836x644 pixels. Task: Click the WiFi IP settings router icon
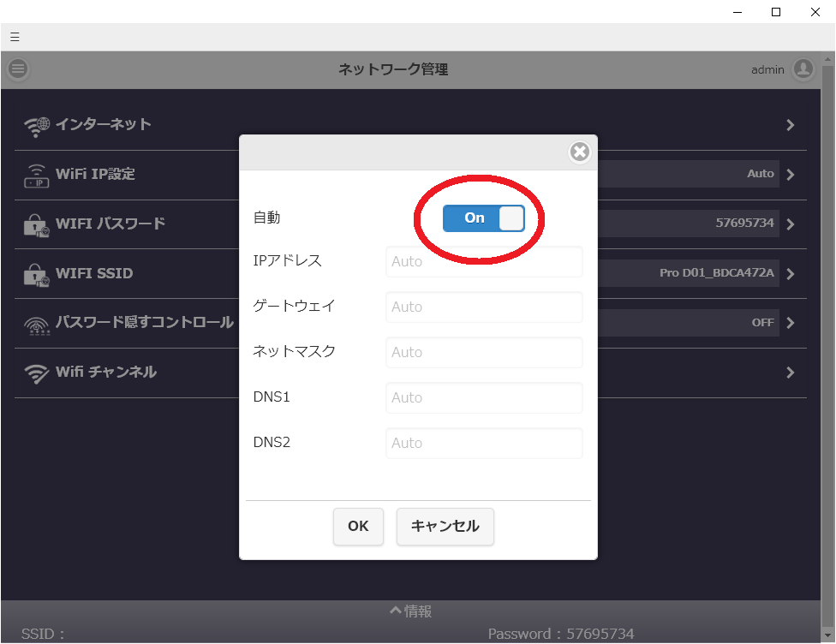(x=37, y=175)
